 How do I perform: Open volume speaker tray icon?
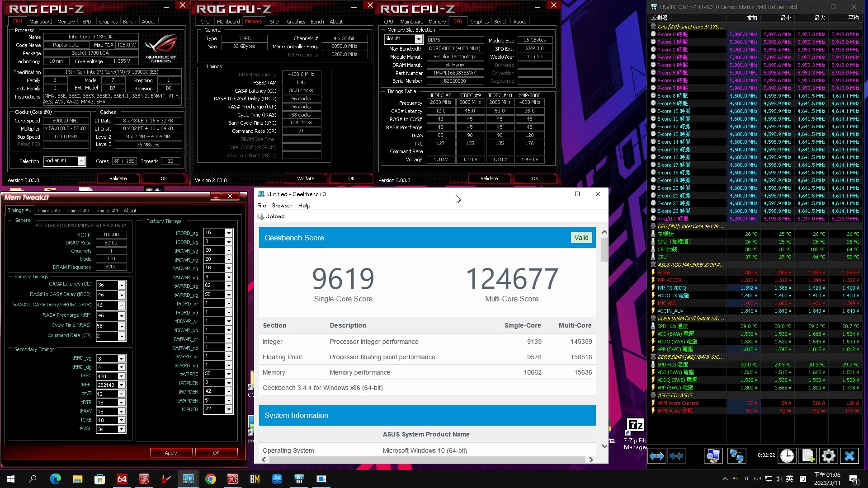[778, 479]
